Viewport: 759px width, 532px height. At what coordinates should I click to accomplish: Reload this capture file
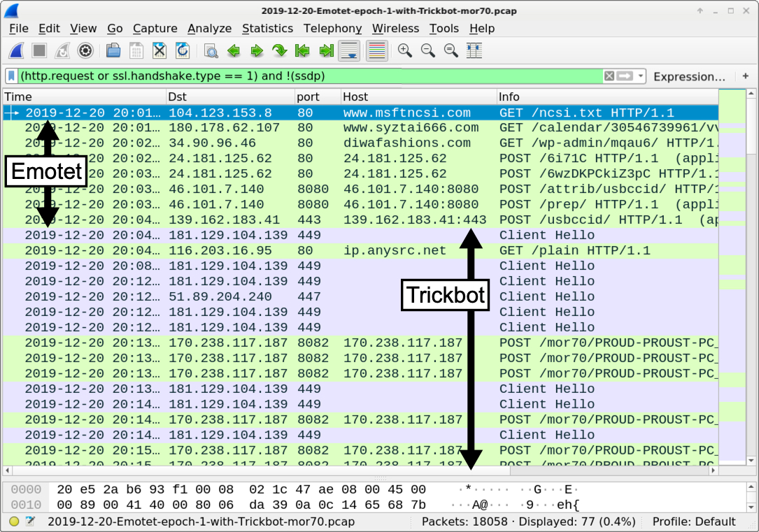183,50
